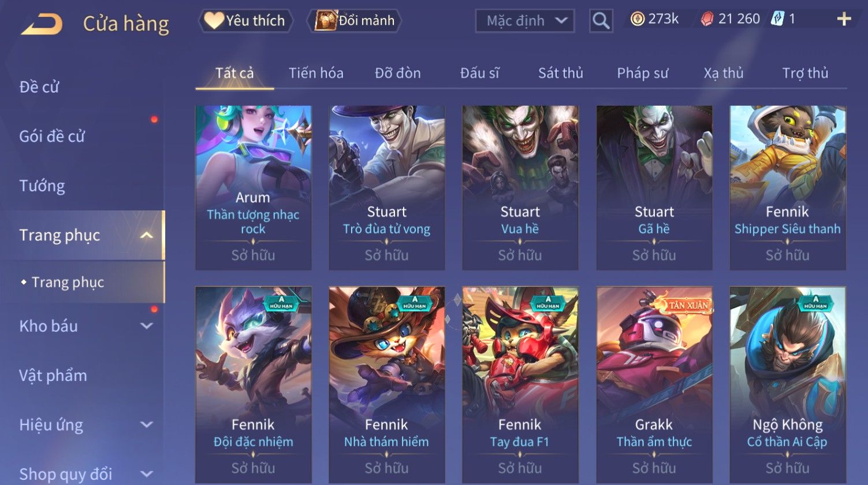Click the blue ticket icon
This screenshot has height=485, width=868.
(777, 19)
